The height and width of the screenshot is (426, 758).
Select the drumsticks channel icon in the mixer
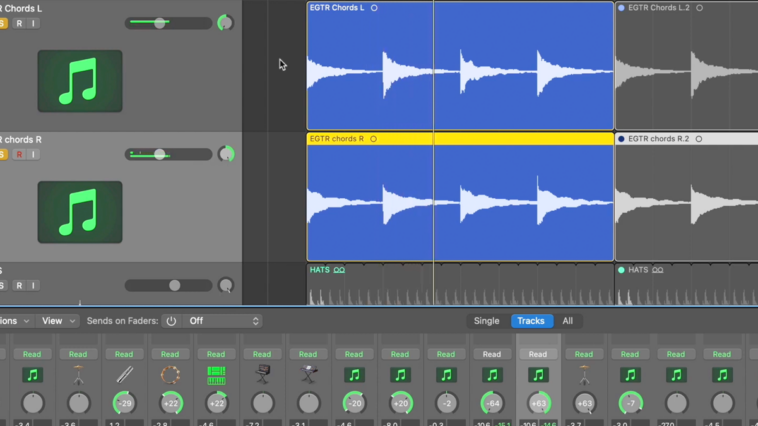(124, 375)
